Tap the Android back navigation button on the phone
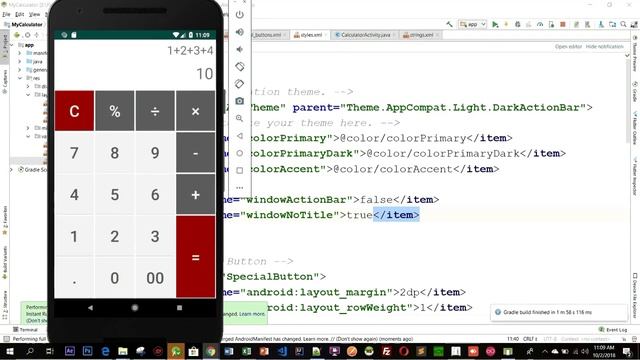This screenshot has height=360, width=640. [90, 308]
